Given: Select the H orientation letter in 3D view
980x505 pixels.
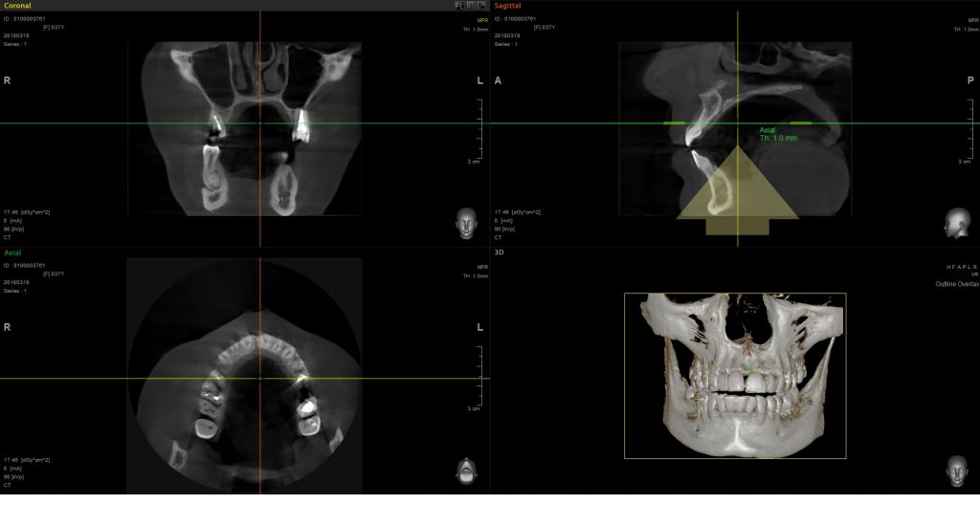Looking at the screenshot, I should pyautogui.click(x=948, y=267).
